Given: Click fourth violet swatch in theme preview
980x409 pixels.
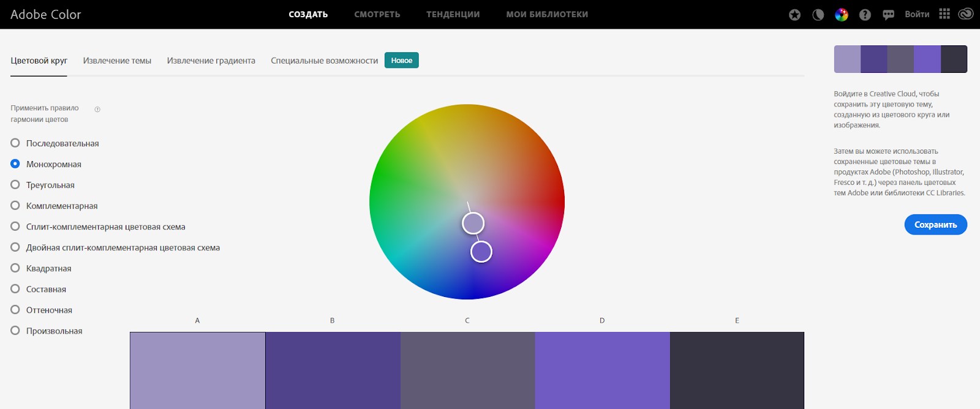Looking at the screenshot, I should pos(927,59).
